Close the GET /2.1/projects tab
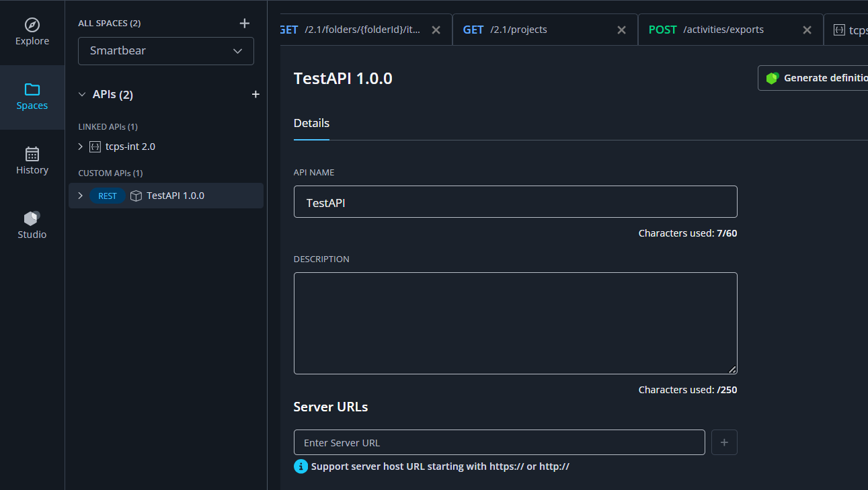 pyautogui.click(x=621, y=30)
